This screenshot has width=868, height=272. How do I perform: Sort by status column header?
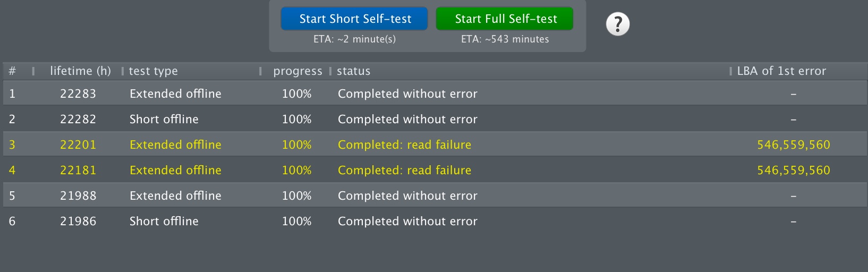(x=353, y=71)
